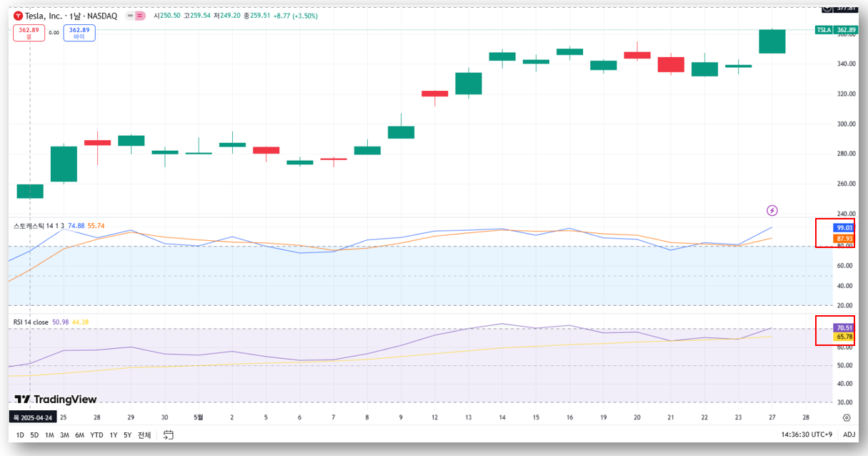Click the large green candle on May 27

pyautogui.click(x=772, y=41)
